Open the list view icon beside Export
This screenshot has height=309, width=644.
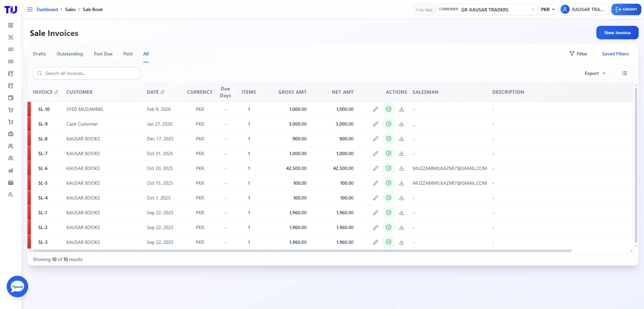click(x=624, y=73)
